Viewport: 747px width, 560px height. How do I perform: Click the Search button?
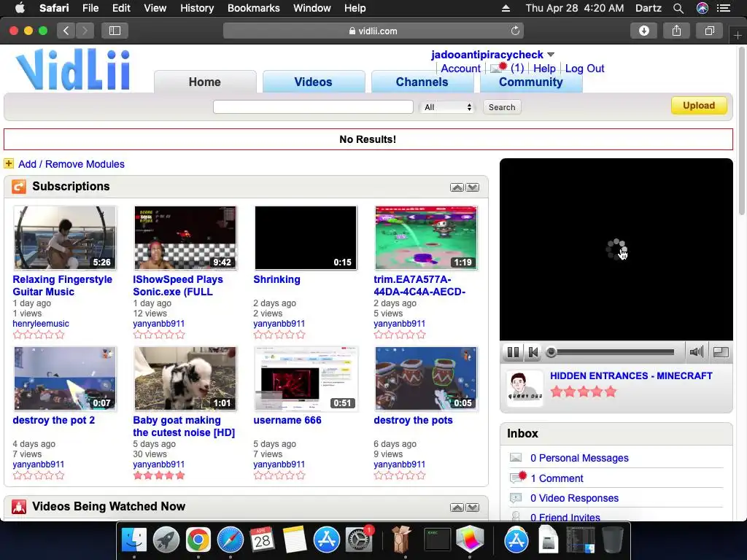pyautogui.click(x=502, y=107)
